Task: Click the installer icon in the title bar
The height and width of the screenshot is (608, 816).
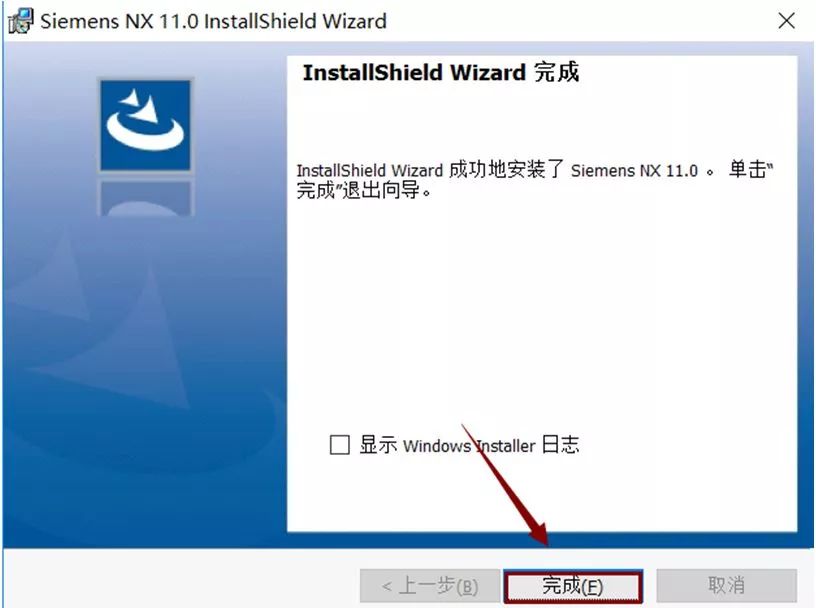Action: pos(21,21)
